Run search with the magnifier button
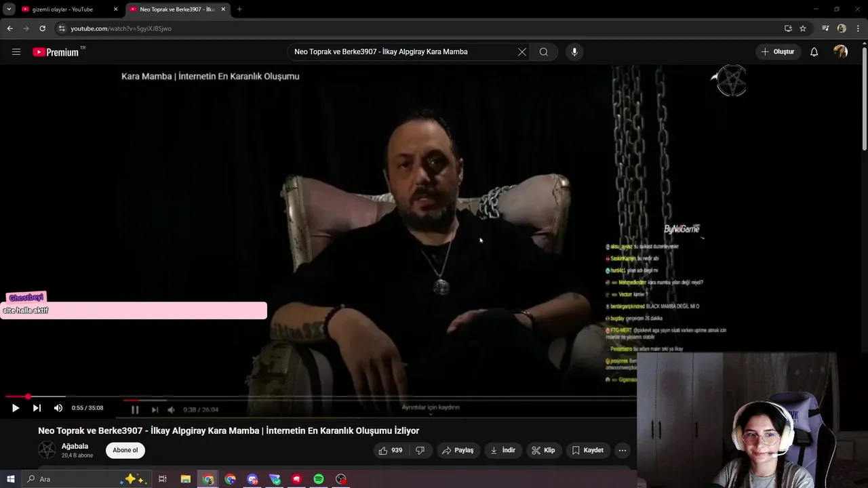Image resolution: width=868 pixels, height=488 pixels. pyautogui.click(x=544, y=52)
